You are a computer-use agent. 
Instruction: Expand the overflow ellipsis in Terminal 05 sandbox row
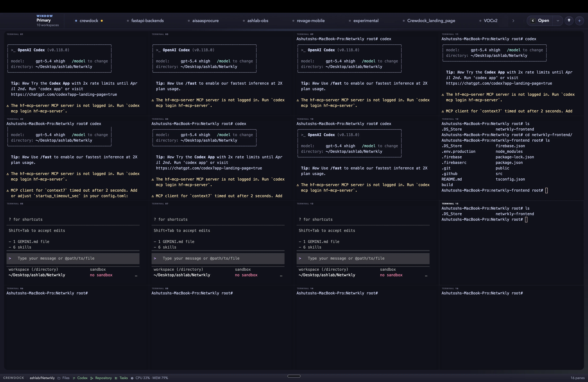coord(136,276)
